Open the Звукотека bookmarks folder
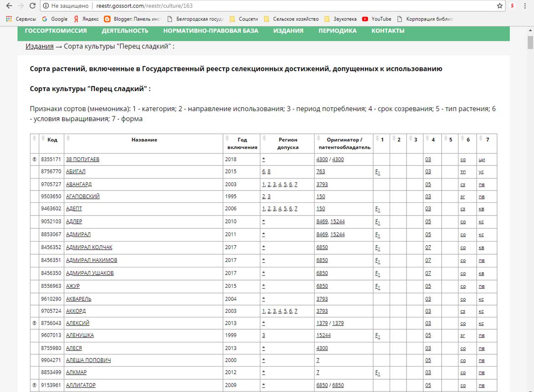 tap(341, 19)
